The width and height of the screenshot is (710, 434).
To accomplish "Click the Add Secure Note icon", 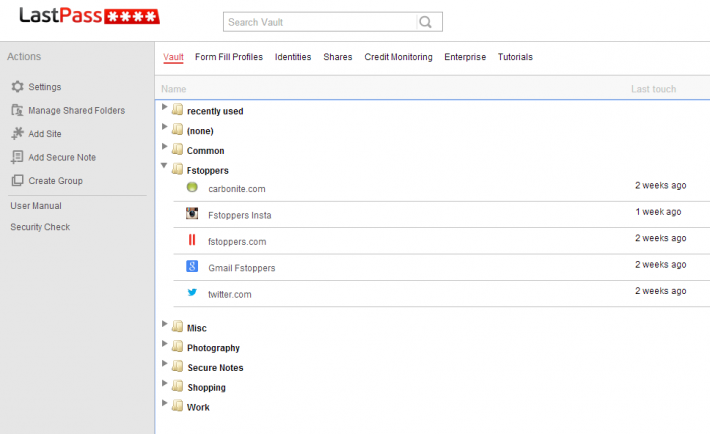I will pos(17,157).
